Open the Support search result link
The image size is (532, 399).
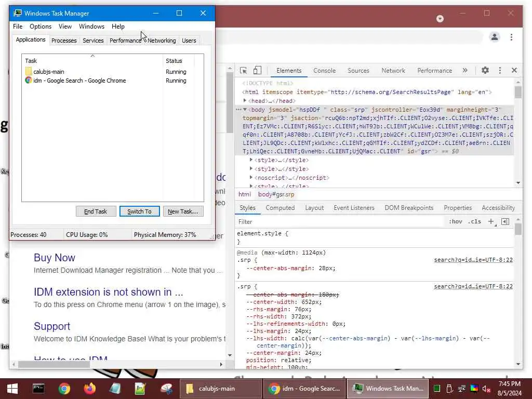pyautogui.click(x=52, y=326)
